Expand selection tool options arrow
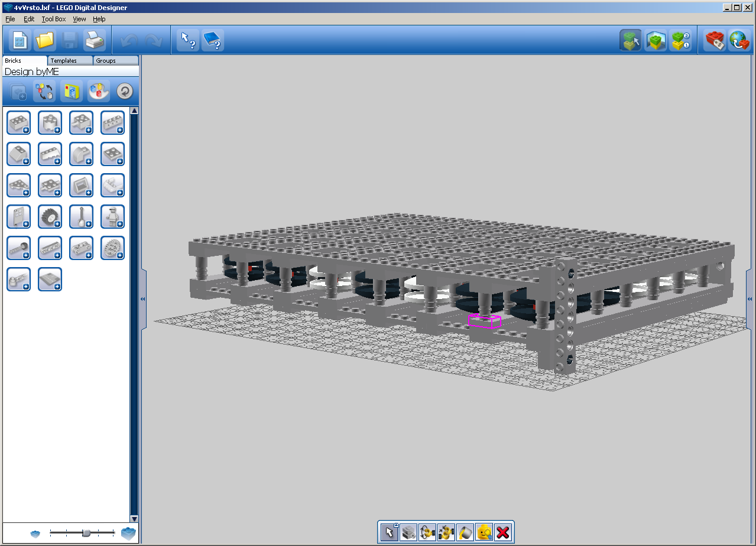 395,525
